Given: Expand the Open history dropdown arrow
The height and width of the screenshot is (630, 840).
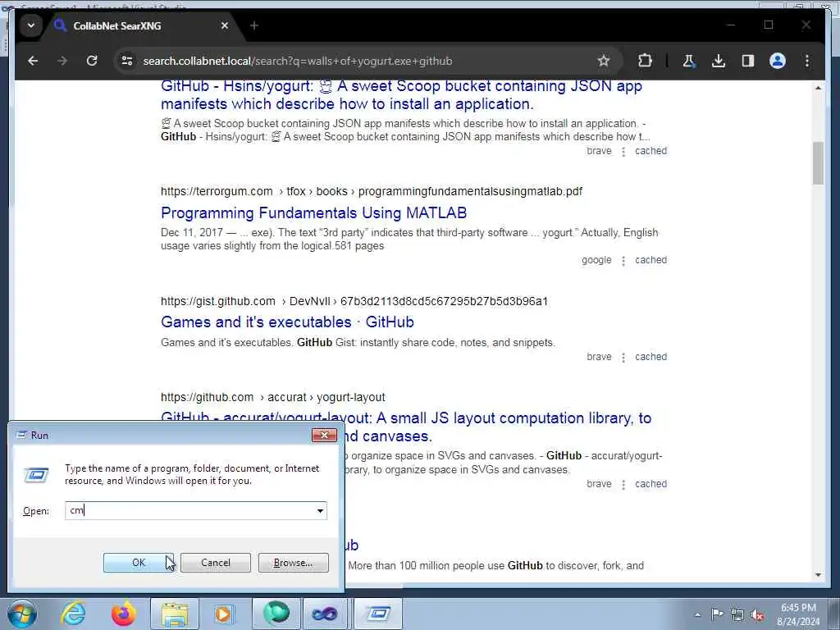Looking at the screenshot, I should pyautogui.click(x=320, y=510).
